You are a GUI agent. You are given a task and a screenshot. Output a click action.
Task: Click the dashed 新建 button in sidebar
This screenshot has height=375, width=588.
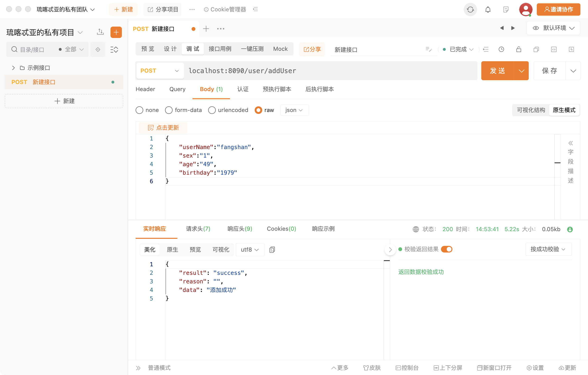tap(64, 101)
